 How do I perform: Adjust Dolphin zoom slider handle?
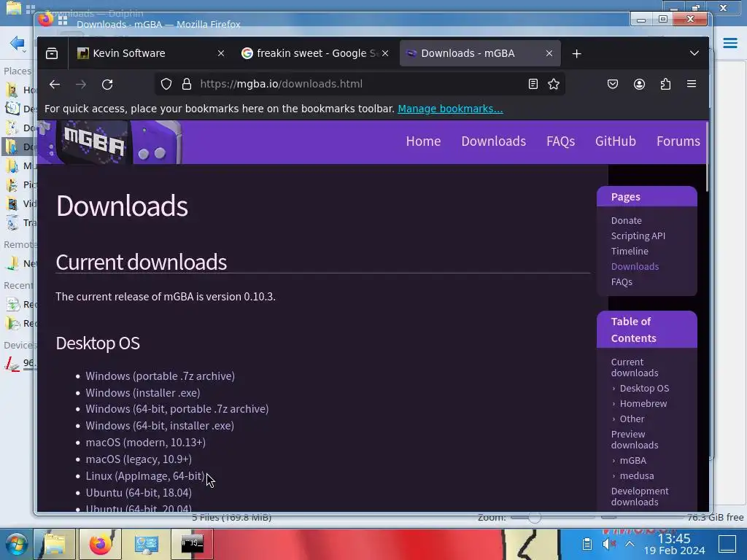point(535,518)
